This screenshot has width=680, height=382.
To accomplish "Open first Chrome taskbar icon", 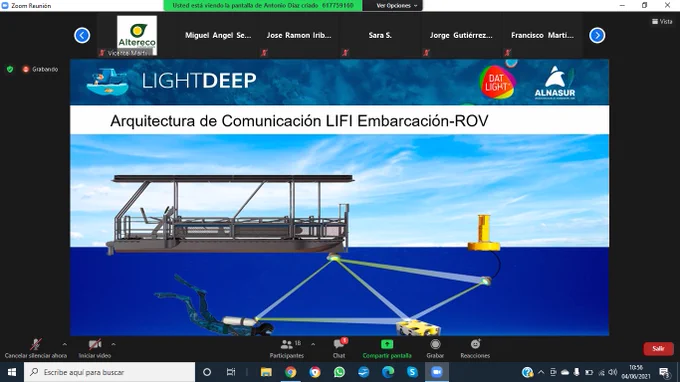I will coord(291,372).
